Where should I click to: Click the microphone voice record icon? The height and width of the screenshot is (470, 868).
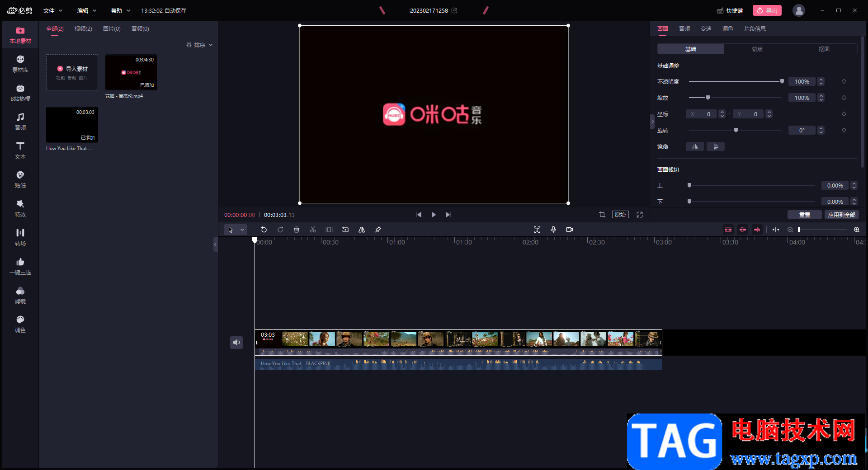coord(553,230)
